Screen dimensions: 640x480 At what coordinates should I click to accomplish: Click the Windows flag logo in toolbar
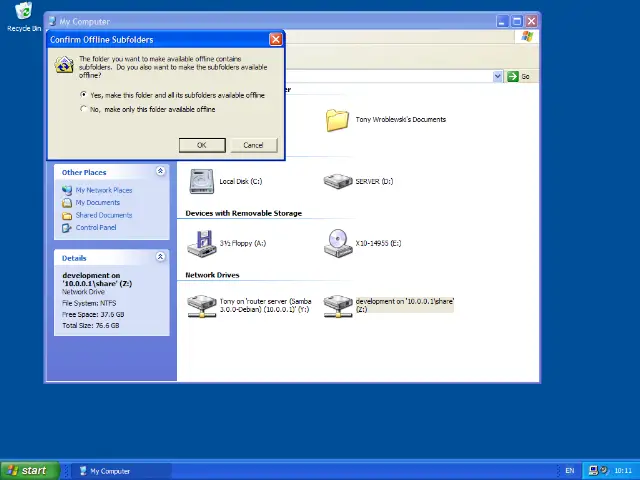[527, 36]
